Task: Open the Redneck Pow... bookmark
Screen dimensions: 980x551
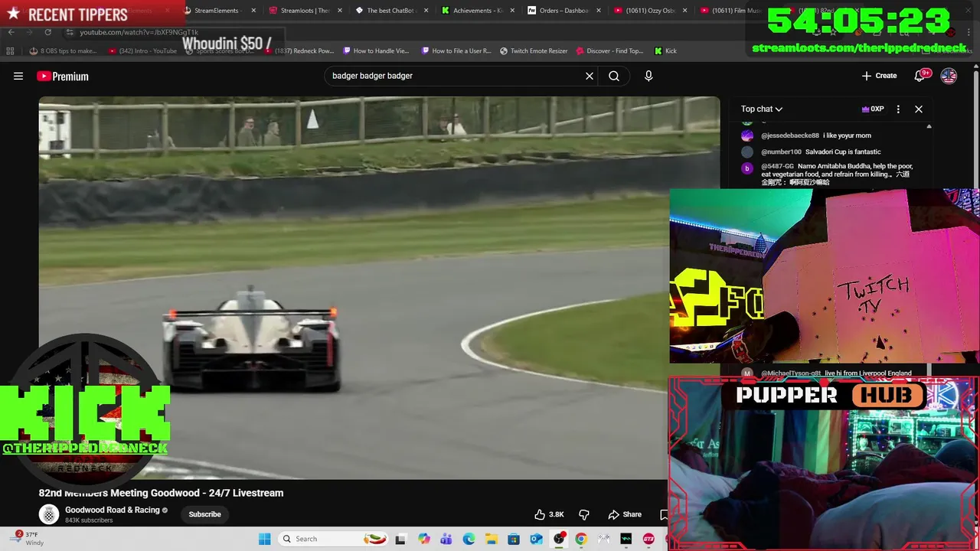Action: coord(299,51)
